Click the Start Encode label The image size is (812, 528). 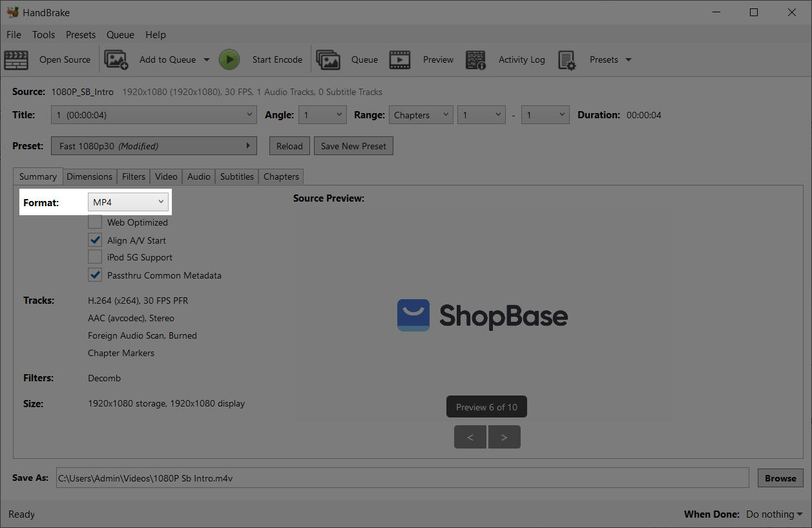tap(277, 59)
